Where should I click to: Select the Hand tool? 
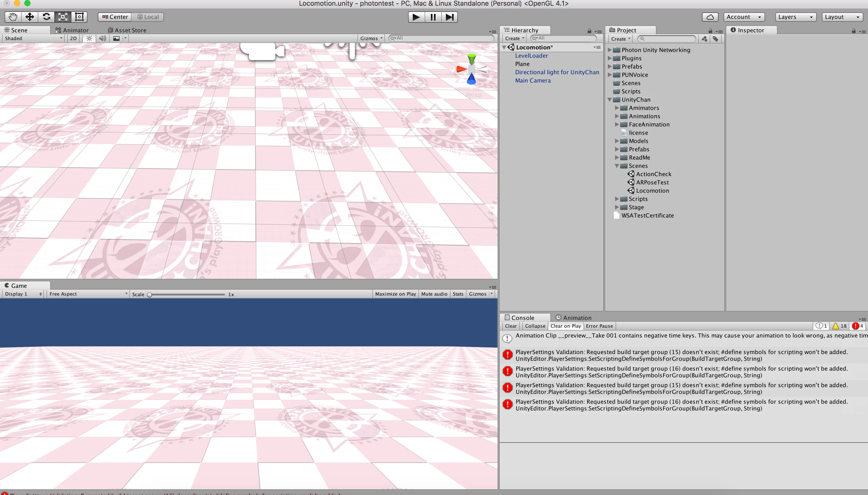(x=13, y=17)
